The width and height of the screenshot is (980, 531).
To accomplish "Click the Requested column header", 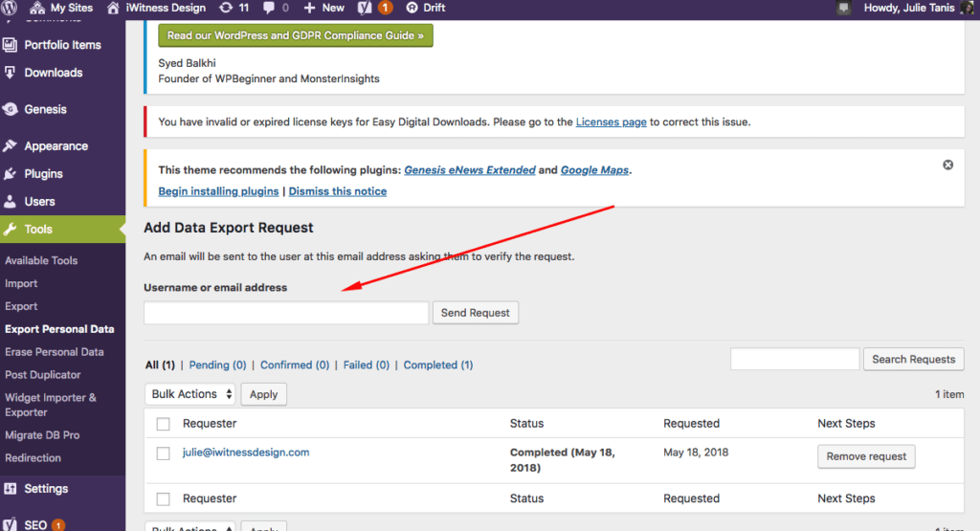I will click(x=691, y=424).
